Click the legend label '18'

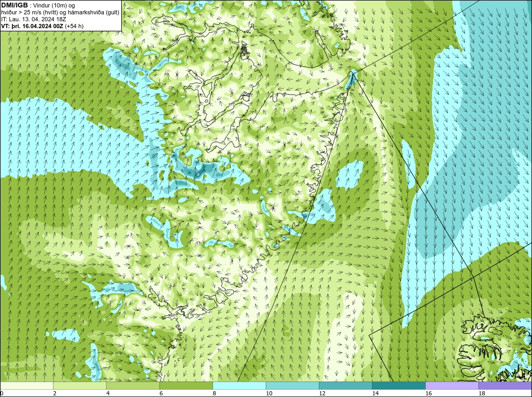coord(481,394)
